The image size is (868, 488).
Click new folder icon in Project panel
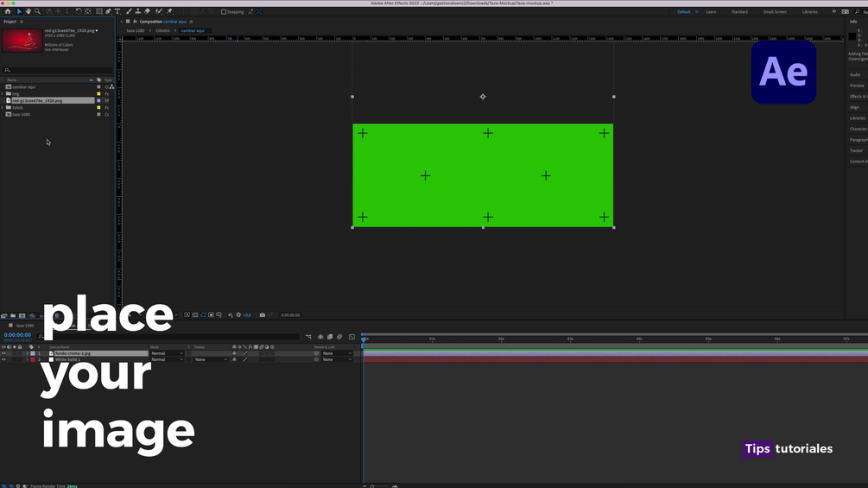tap(13, 316)
